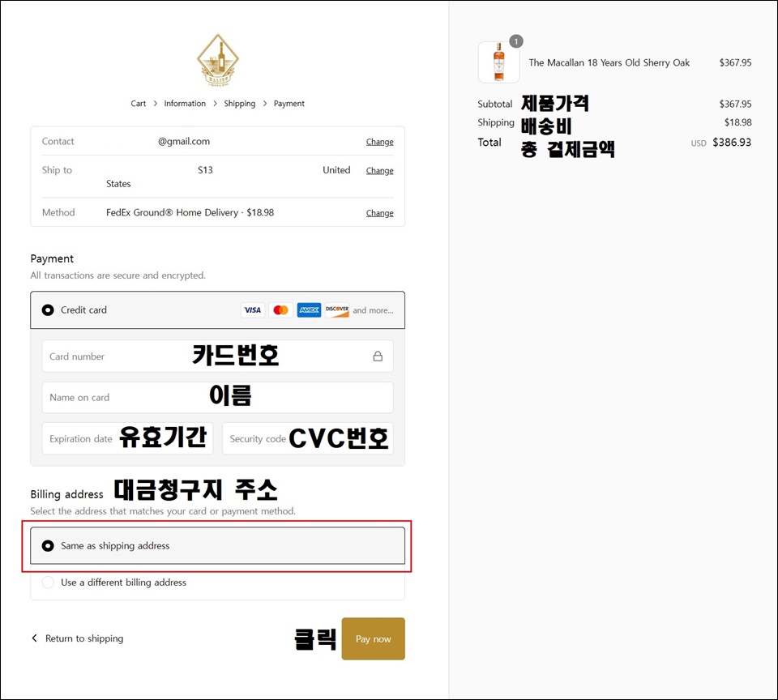The image size is (778, 700).
Task: Select Use a different billing address
Action: pyautogui.click(x=217, y=583)
